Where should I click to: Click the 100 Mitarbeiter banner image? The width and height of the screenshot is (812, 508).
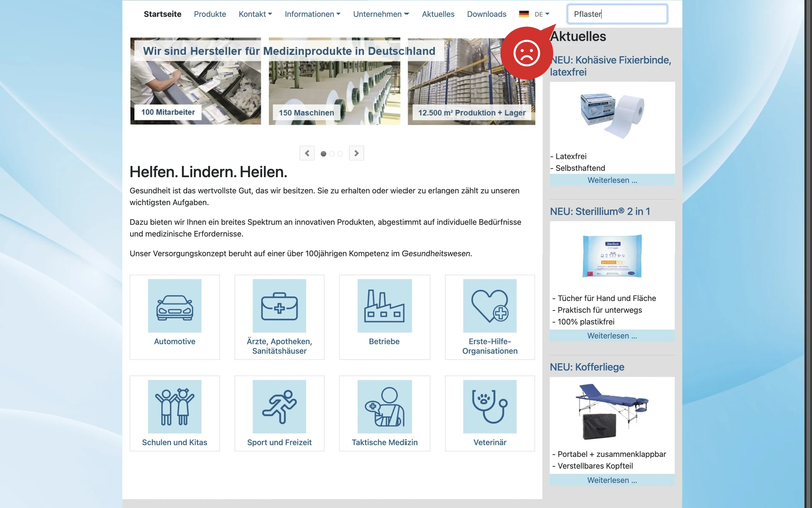(196, 81)
